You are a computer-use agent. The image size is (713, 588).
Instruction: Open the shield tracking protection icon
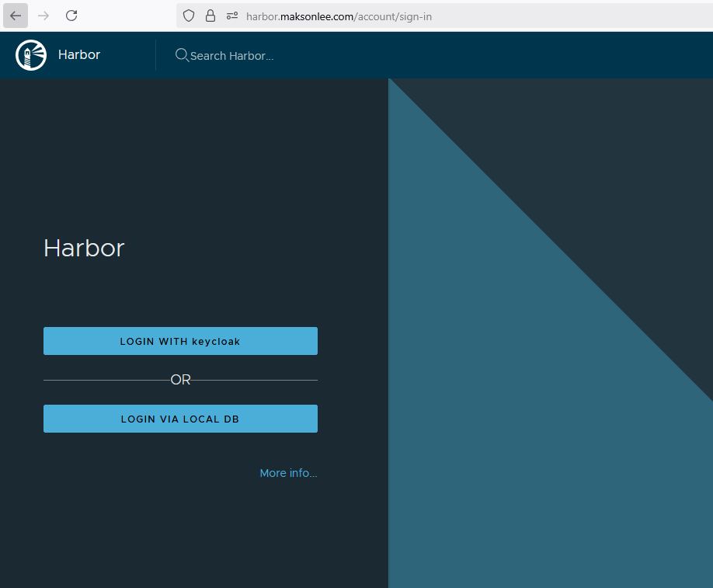point(189,16)
